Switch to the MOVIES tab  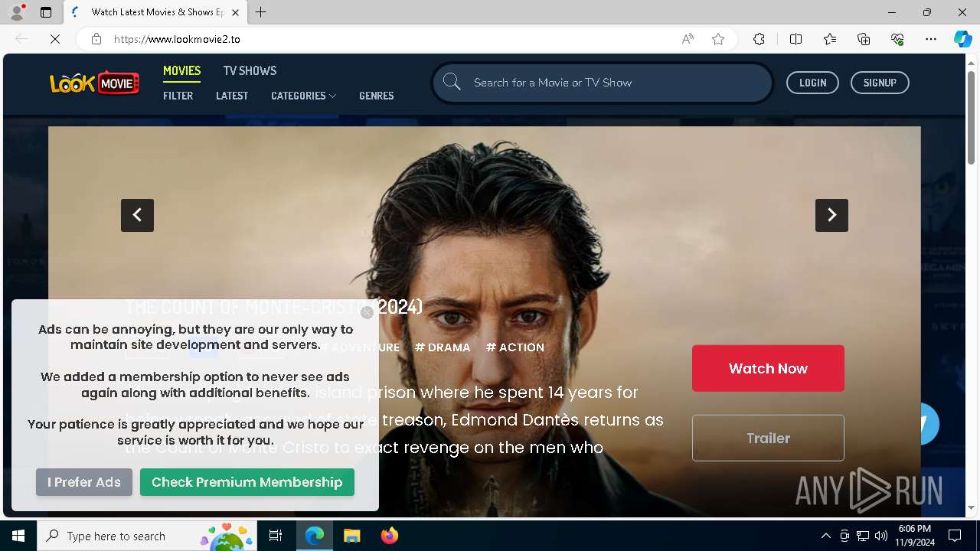181,70
